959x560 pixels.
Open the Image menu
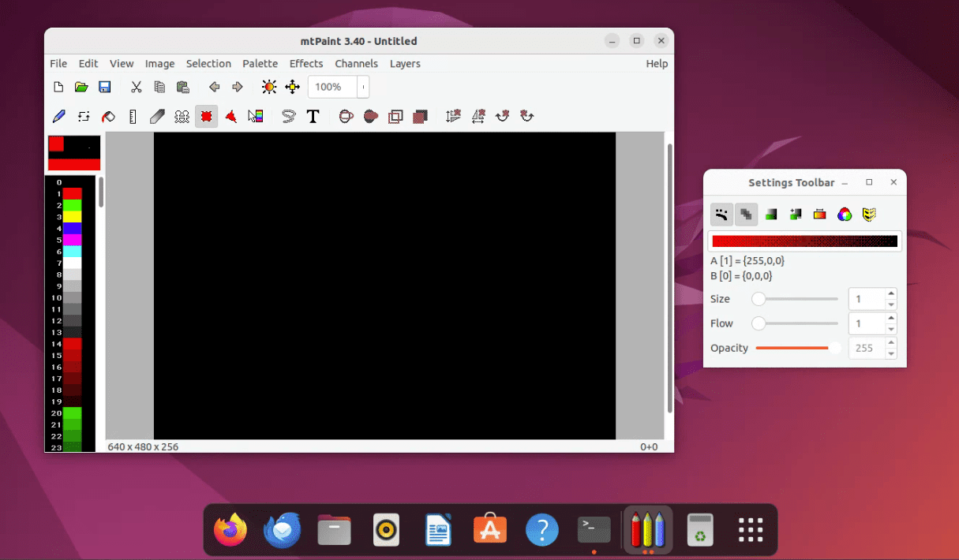(159, 64)
